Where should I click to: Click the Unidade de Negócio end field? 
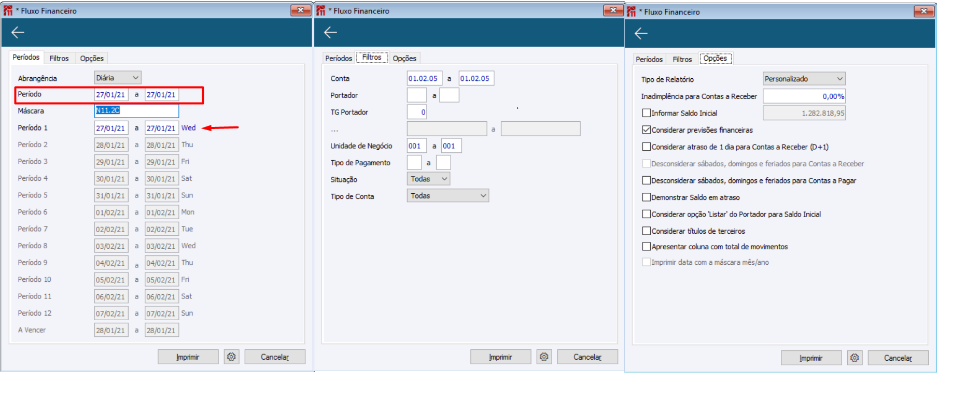(x=451, y=146)
